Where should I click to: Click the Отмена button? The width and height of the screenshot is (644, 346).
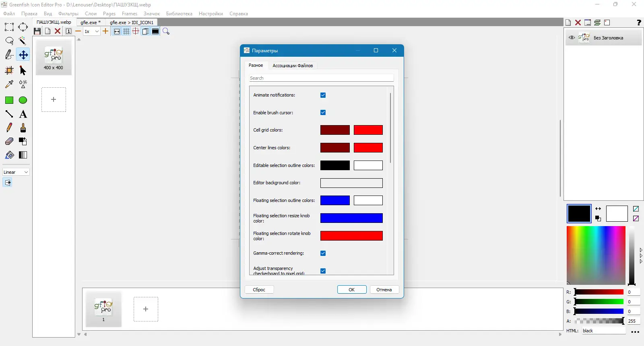click(384, 290)
